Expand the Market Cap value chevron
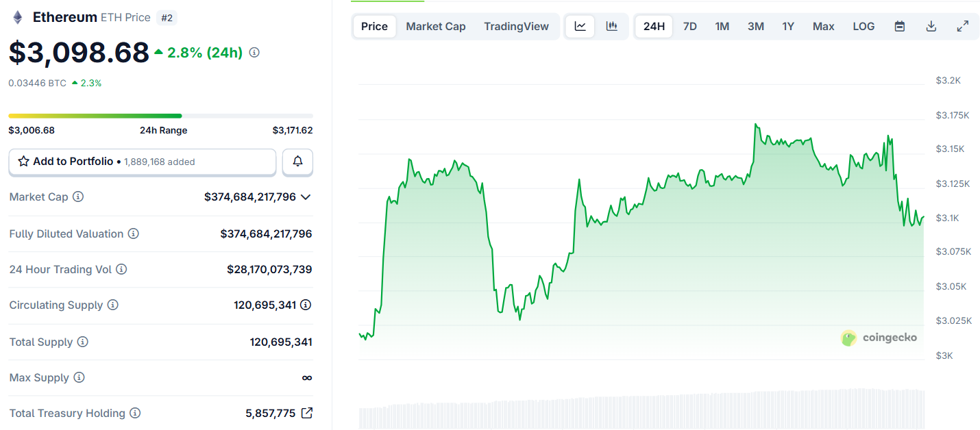The height and width of the screenshot is (430, 980). (306, 197)
